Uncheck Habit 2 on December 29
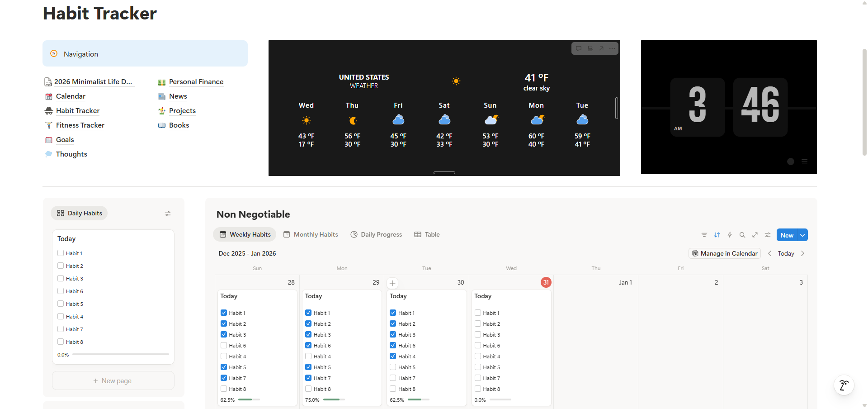This screenshot has width=868, height=409. tap(308, 323)
